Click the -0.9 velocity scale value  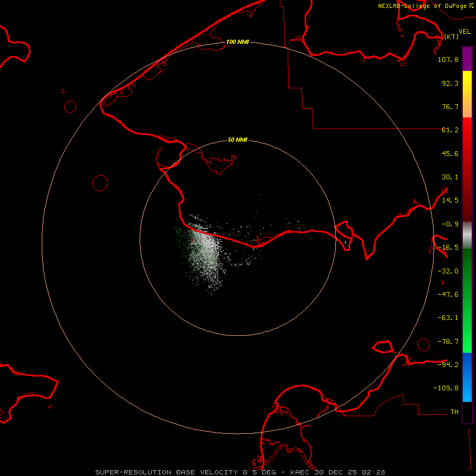450,224
